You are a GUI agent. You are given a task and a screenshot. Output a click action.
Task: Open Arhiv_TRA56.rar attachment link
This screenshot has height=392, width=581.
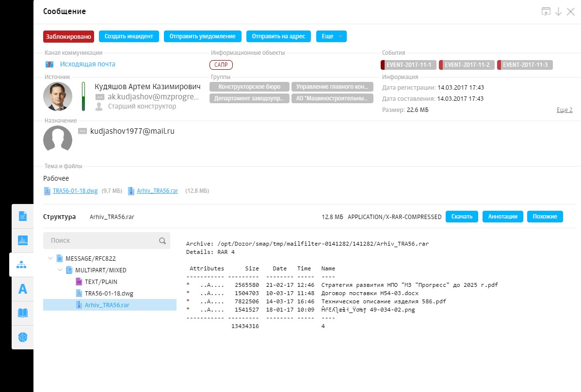(158, 191)
